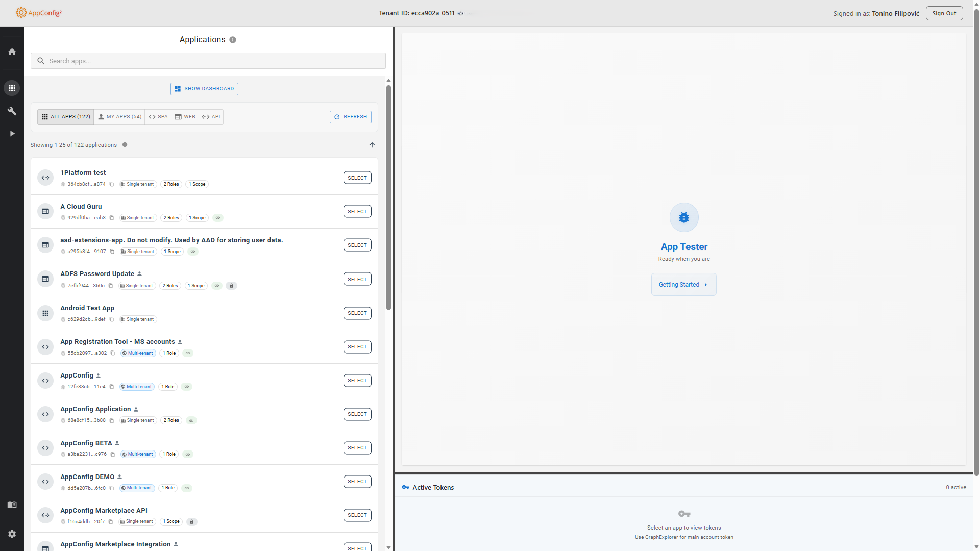Screen dimensions: 980x551
Task: Select the Android Test App
Action: coord(357,313)
